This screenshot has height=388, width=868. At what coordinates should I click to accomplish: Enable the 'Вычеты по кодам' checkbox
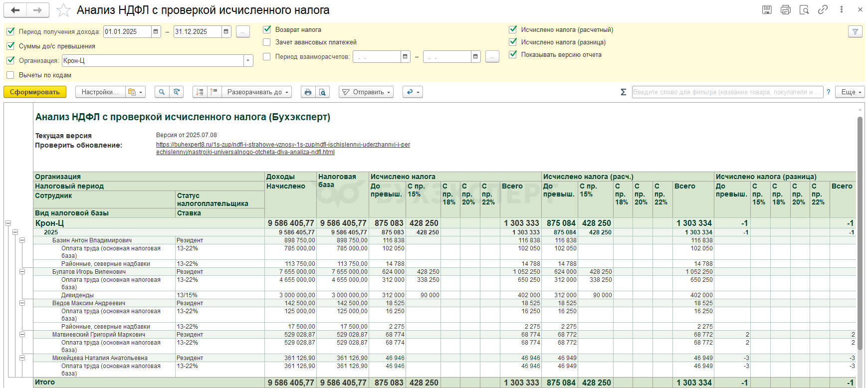(10, 75)
